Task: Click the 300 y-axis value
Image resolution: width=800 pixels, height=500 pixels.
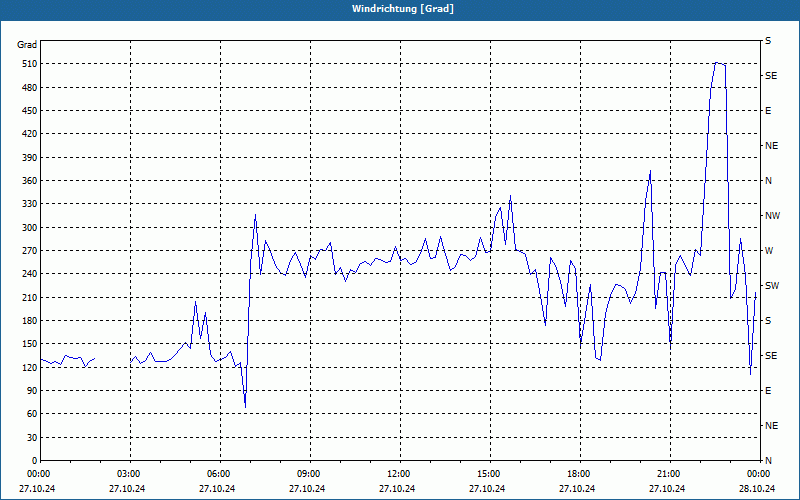Action: 29,228
